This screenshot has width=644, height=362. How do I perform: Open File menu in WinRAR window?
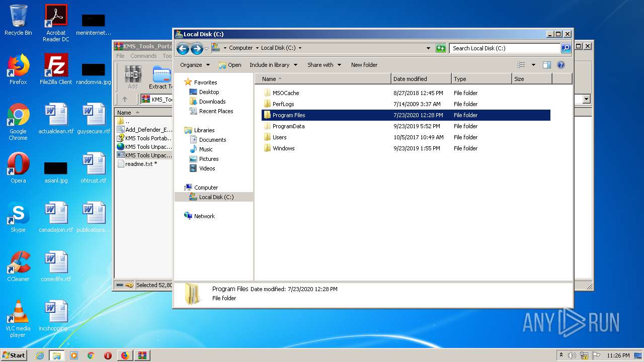(x=120, y=56)
